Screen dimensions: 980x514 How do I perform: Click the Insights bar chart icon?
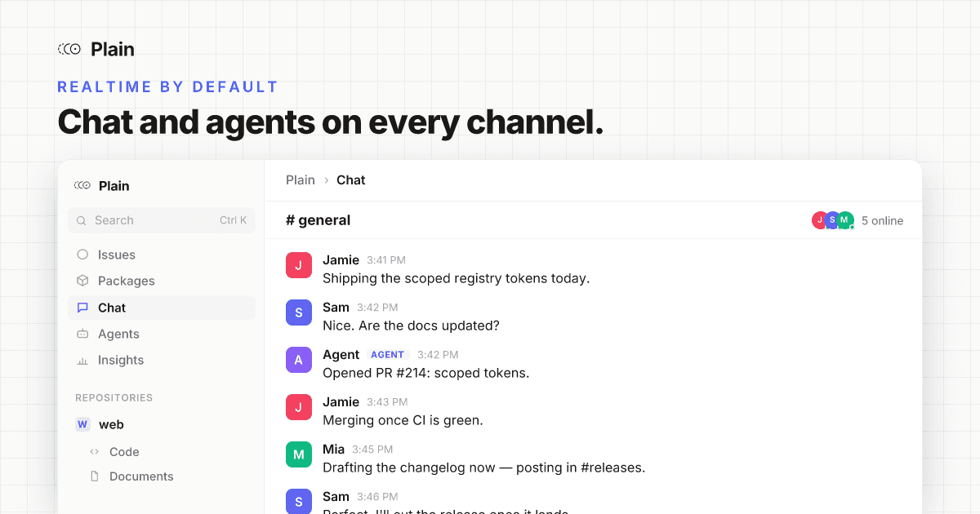pyautogui.click(x=82, y=360)
